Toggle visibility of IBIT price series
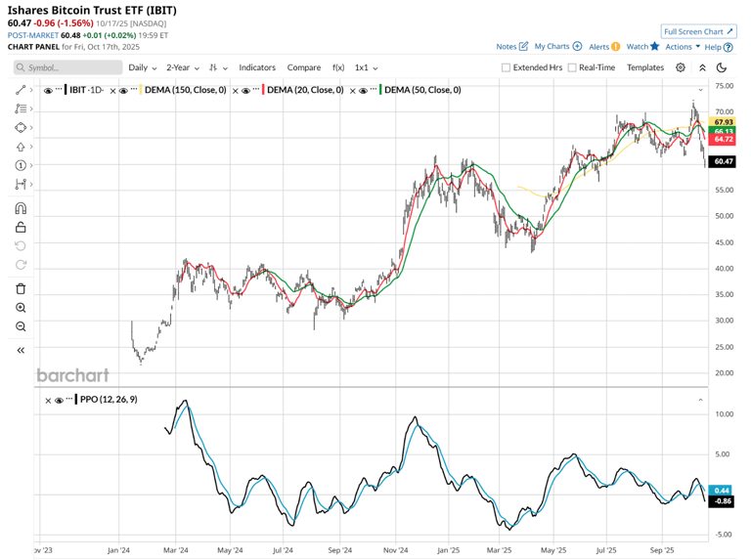The height and width of the screenshot is (560, 751). [x=48, y=91]
